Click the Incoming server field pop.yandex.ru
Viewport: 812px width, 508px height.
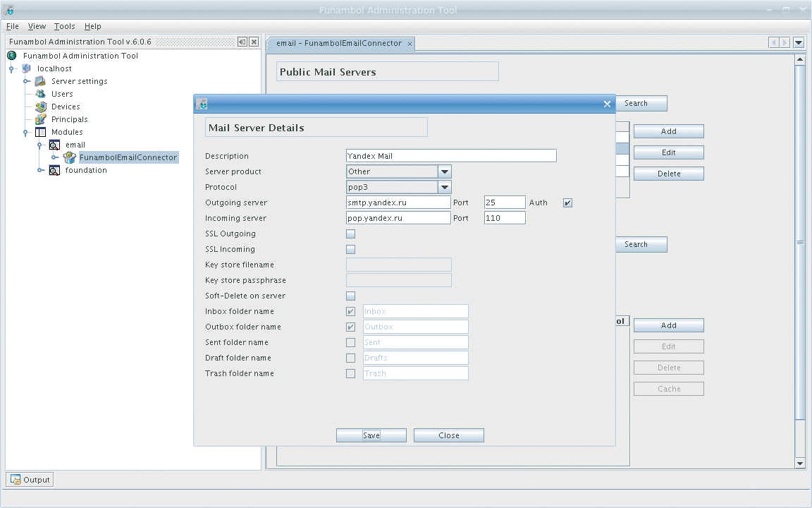coord(398,218)
